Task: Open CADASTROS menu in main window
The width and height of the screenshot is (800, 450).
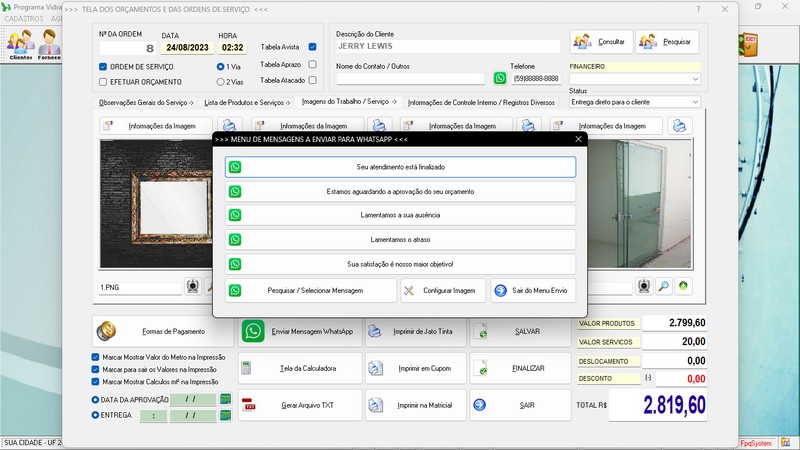Action: pyautogui.click(x=24, y=18)
